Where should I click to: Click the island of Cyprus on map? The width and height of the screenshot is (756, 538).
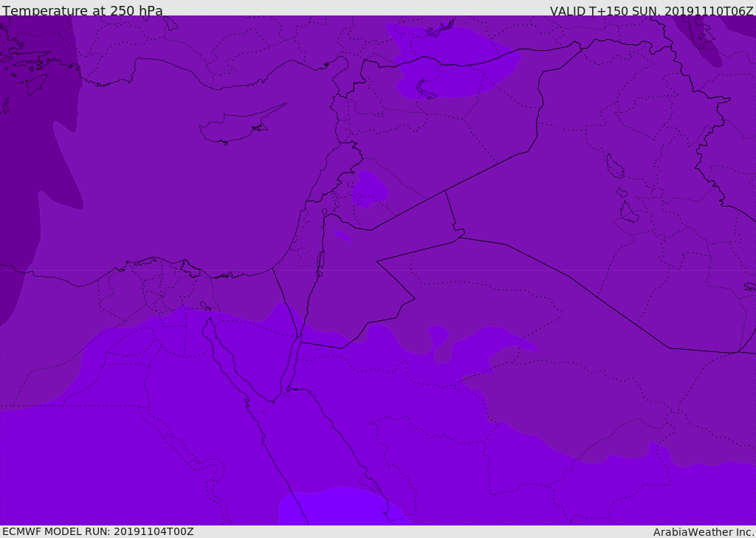click(x=241, y=125)
